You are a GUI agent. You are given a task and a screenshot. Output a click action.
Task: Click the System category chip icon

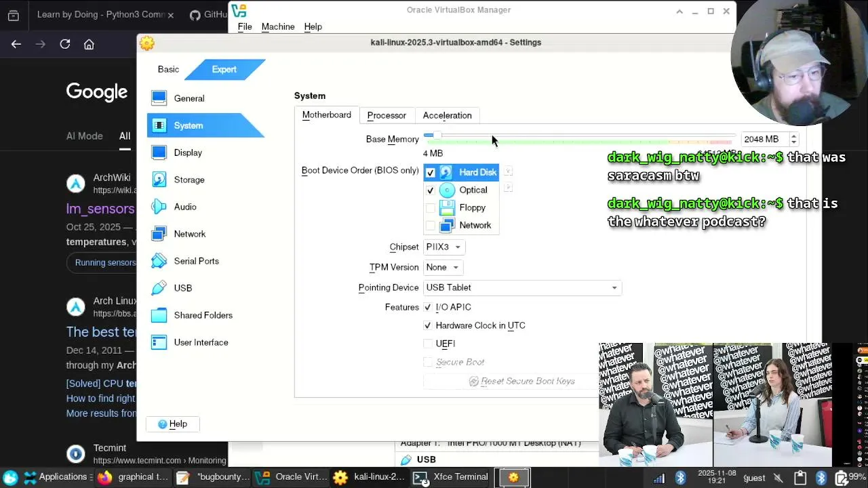click(159, 125)
